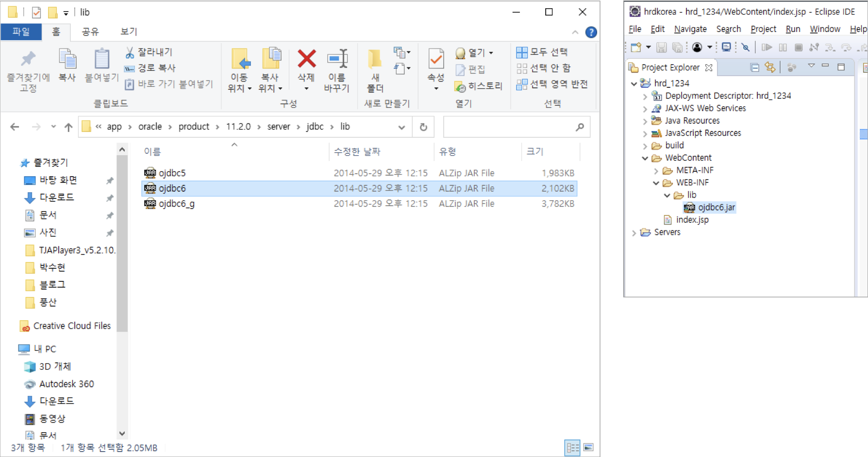Open 속성 (Properties) checkmark icon
Image resolution: width=868 pixels, height=457 pixels.
point(436,59)
